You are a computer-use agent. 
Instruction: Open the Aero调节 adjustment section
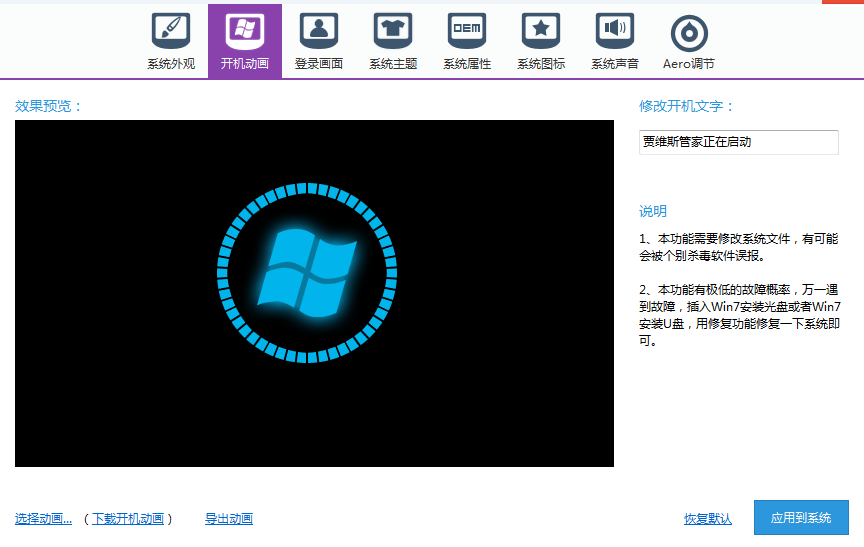pos(688,42)
